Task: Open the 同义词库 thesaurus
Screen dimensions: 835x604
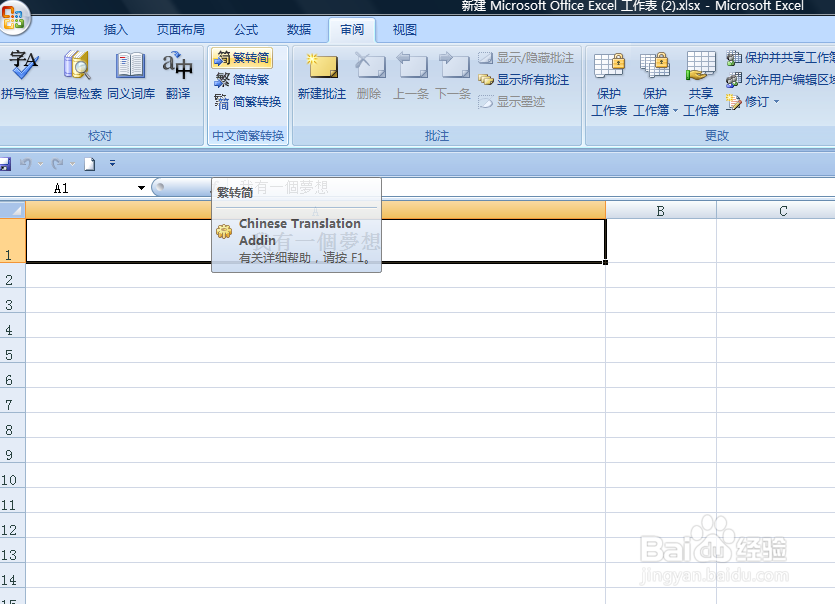Action: pyautogui.click(x=131, y=76)
